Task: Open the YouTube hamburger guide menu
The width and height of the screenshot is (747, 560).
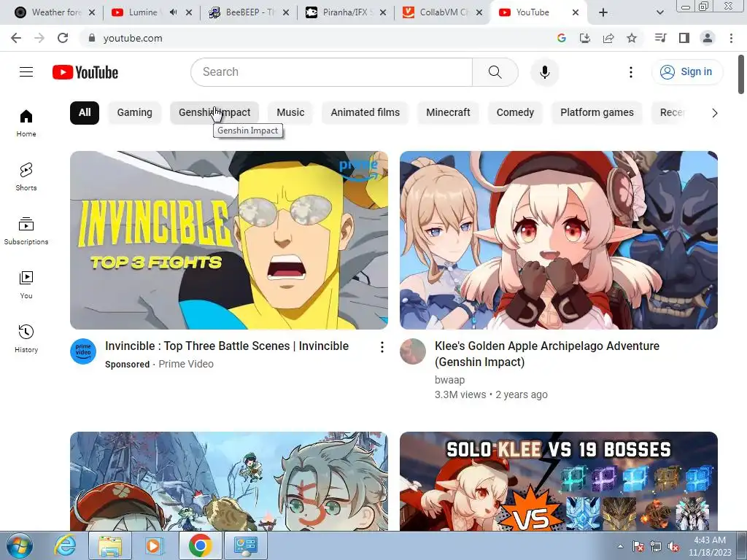Action: (26, 72)
